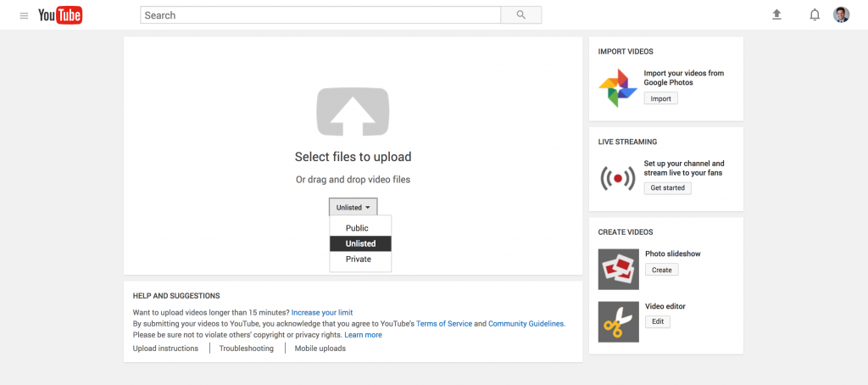Toggle the Unlisted privacy dropdown
This screenshot has height=385, width=868.
pyautogui.click(x=353, y=207)
